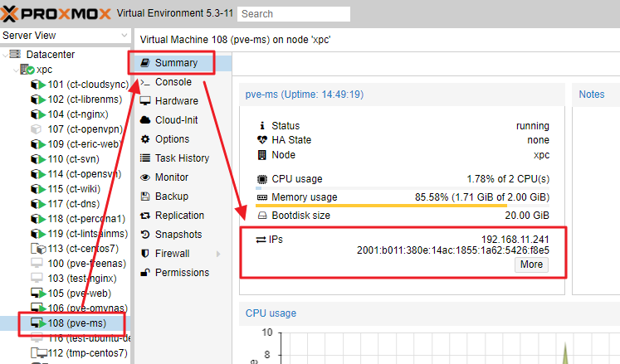Click the 'running' status value
The width and height of the screenshot is (620, 364).
pos(532,126)
